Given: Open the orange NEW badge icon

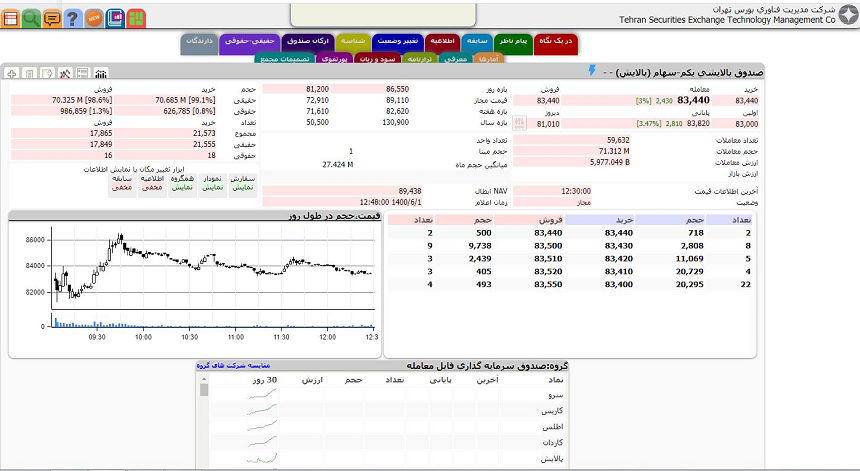Looking at the screenshot, I should 94,18.
